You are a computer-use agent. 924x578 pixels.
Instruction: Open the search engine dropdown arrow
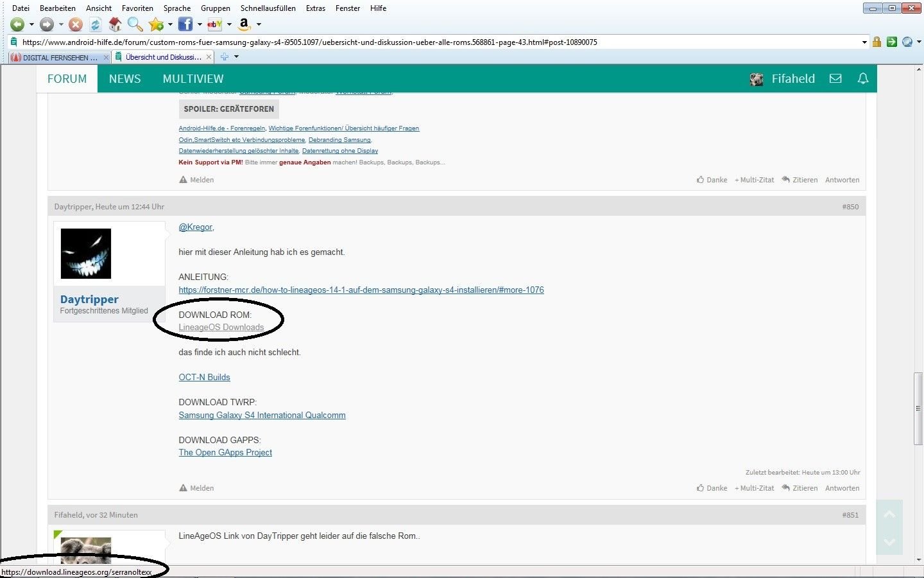pyautogui.click(x=919, y=42)
